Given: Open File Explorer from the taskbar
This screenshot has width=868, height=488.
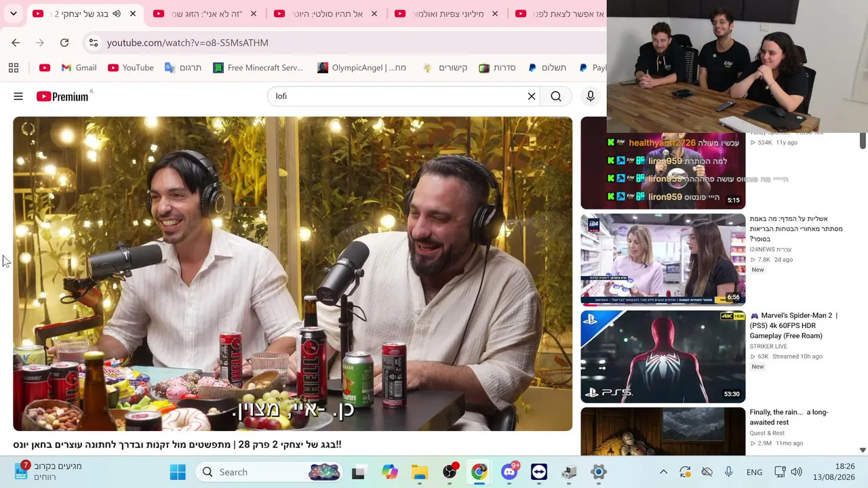Looking at the screenshot, I should click(419, 472).
